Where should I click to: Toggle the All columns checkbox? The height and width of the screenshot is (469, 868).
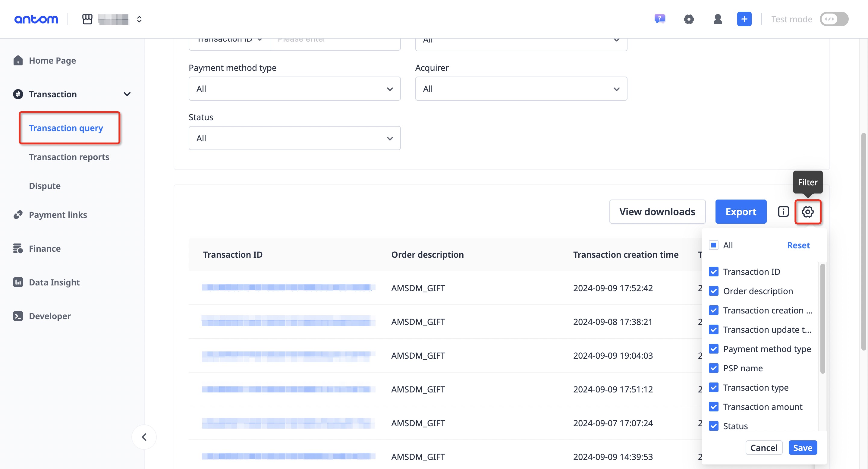[713, 245]
